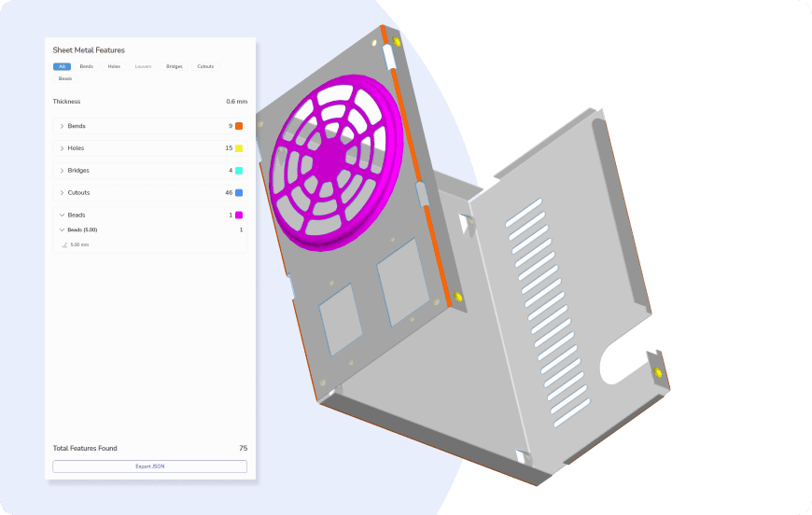This screenshot has height=515, width=812.
Task: Click the orange Bends color swatch
Action: click(x=239, y=126)
